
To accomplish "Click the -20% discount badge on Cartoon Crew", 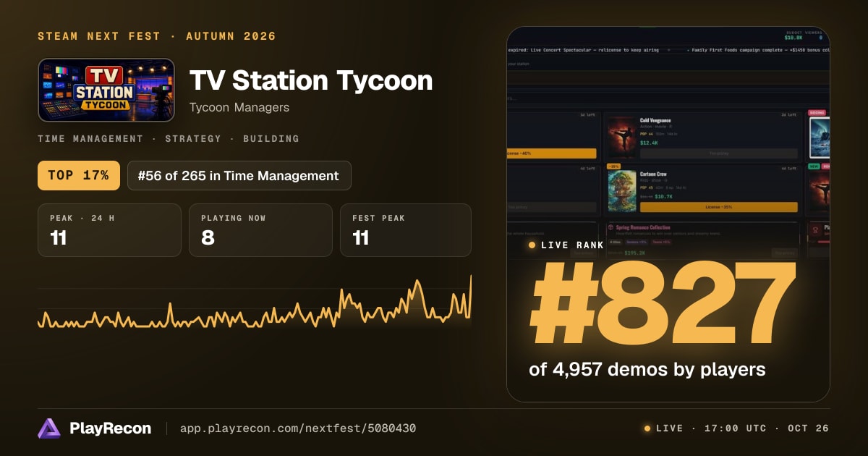I will click(614, 166).
